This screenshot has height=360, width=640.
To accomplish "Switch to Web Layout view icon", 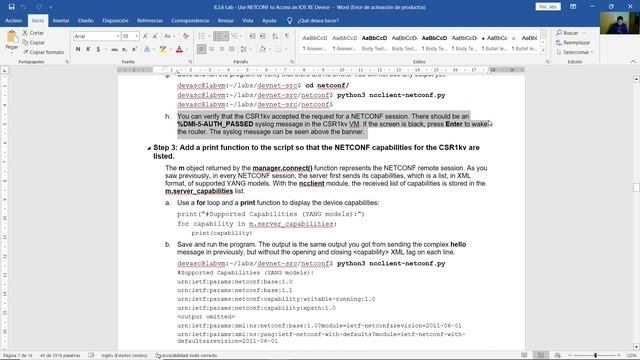I will pos(558,356).
